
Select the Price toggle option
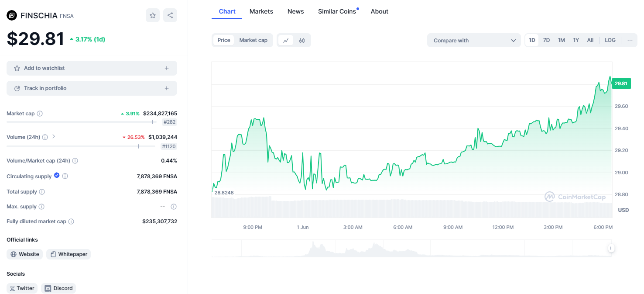tap(224, 40)
